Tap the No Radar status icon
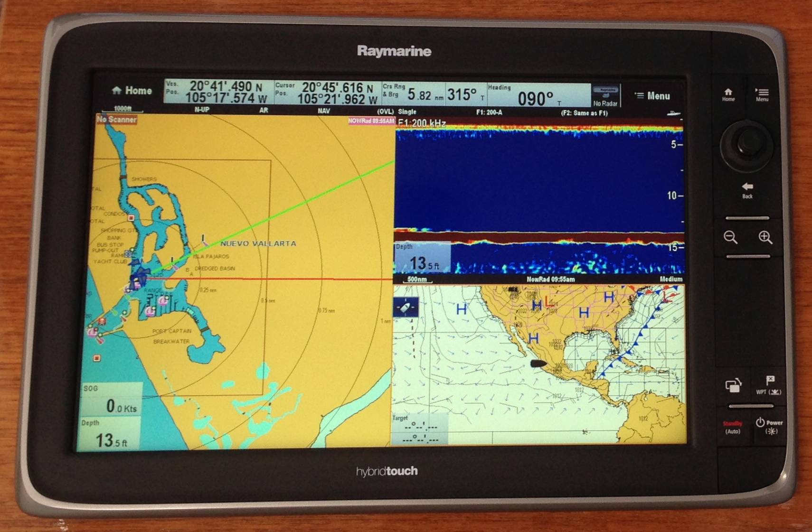Viewport: 812px width, 532px height. tap(605, 96)
